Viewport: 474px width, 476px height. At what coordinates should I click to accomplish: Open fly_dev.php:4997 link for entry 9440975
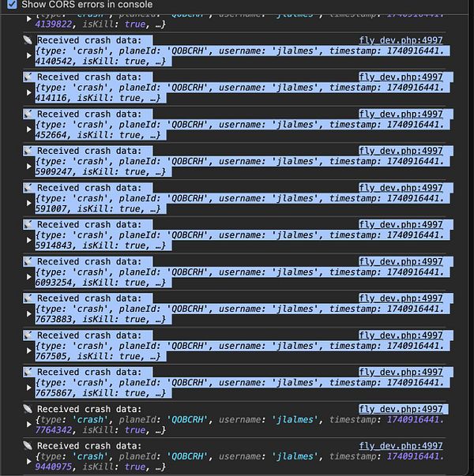pos(401,446)
